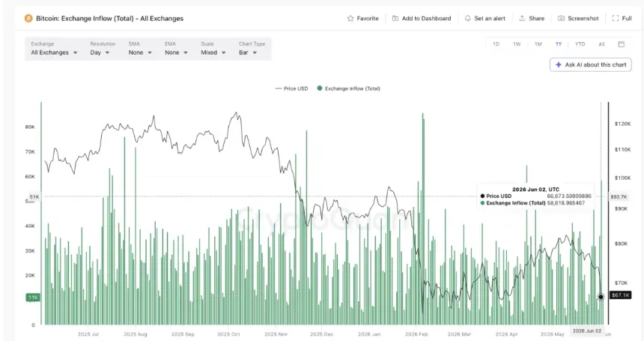644x341 pixels.
Task: Select the All time range
Action: coord(601,44)
